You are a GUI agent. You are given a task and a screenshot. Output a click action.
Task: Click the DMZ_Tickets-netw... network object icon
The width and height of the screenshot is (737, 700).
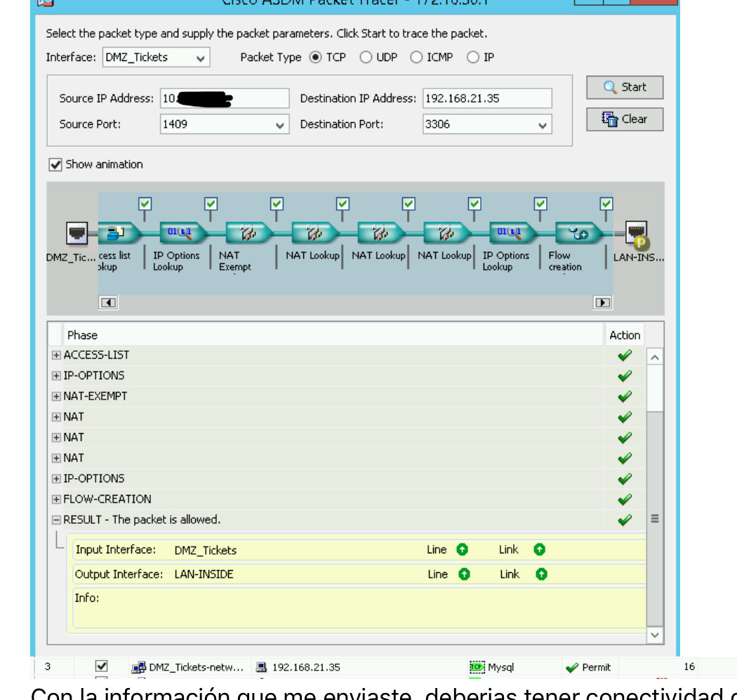click(139, 667)
